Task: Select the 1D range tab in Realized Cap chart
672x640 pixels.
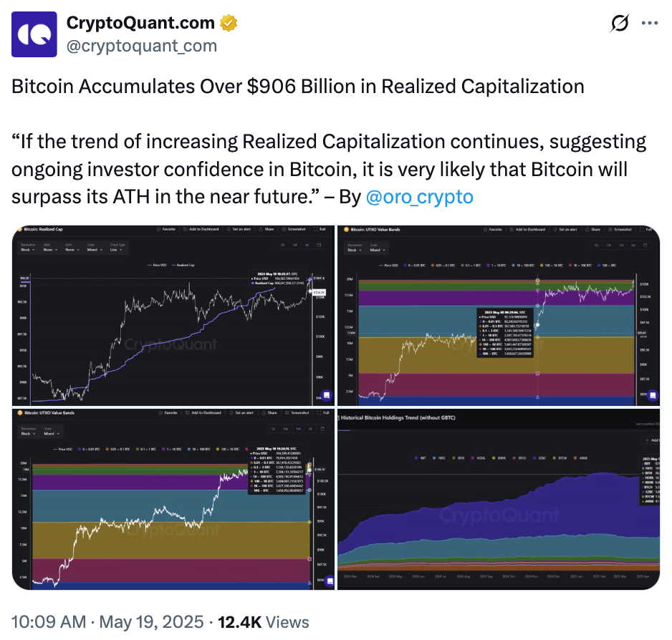Action: (x=283, y=246)
